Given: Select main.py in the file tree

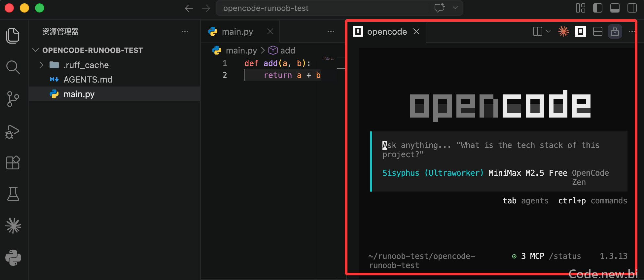Looking at the screenshot, I should tap(115, 94).
